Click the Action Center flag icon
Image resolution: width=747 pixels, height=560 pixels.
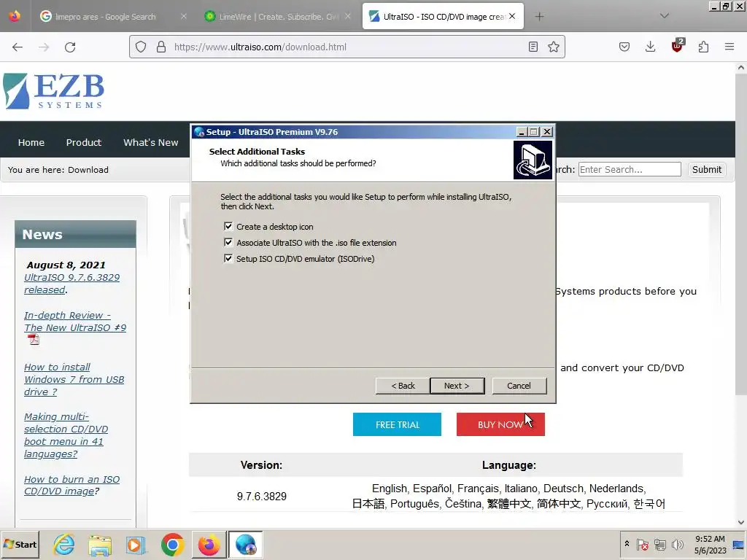(642, 544)
